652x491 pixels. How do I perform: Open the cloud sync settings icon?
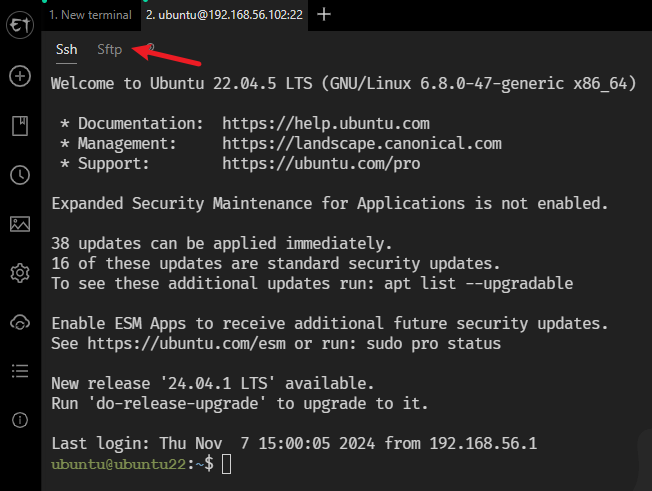20,322
